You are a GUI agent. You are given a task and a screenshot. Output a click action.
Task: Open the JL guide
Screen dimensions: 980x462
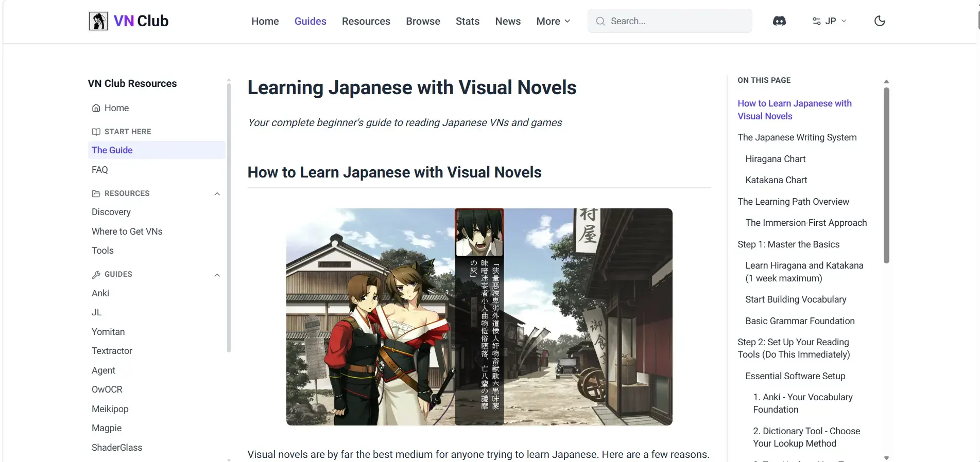coord(97,312)
